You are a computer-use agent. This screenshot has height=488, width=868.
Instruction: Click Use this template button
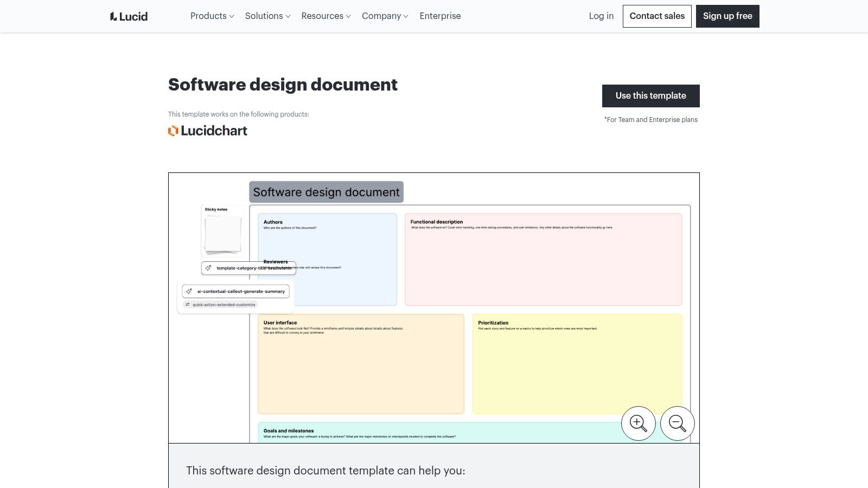(650, 96)
